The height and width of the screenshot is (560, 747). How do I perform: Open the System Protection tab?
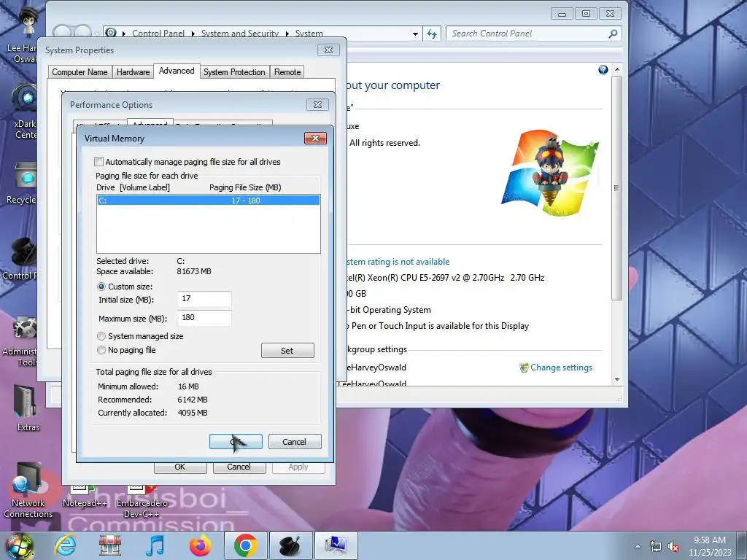coord(234,72)
